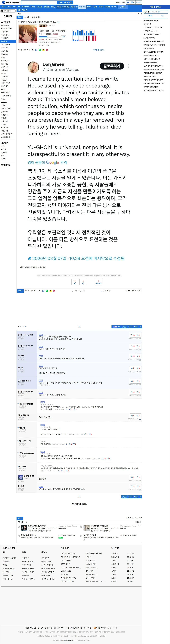This screenshot has height=644, width=170.
Task: Click 검색 / 게시판 찾기 search button
Action: (x=65, y=2)
